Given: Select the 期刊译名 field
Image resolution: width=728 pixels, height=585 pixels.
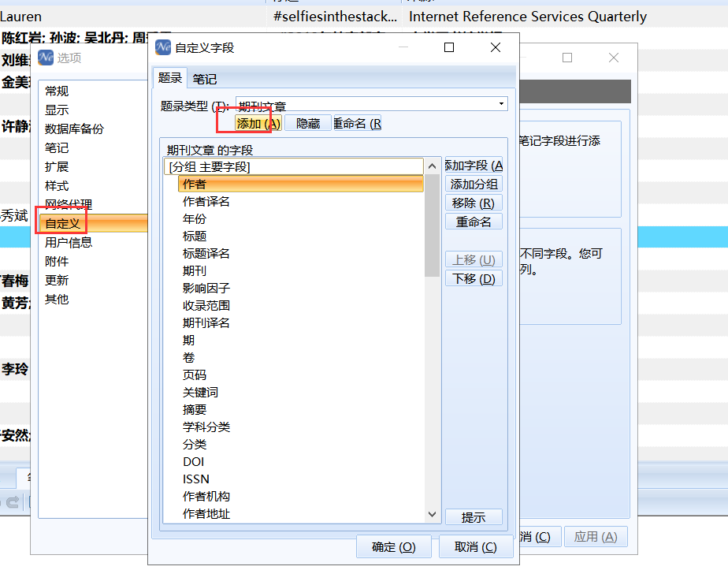Looking at the screenshot, I should pos(206,323).
